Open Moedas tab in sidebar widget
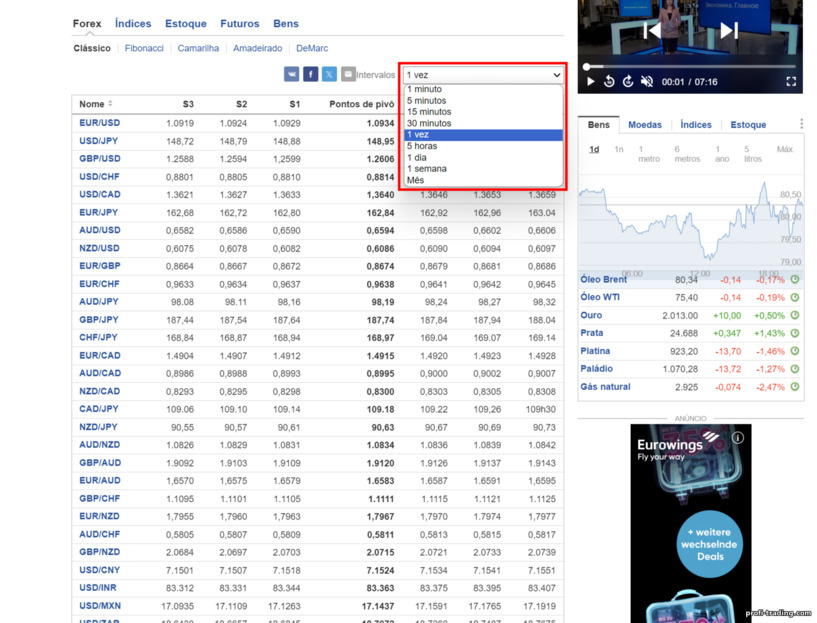 [645, 125]
